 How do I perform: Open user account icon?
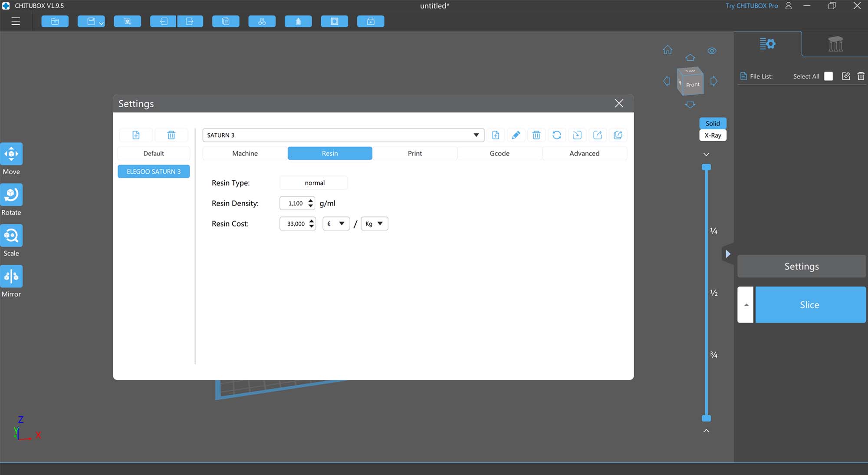(x=789, y=6)
